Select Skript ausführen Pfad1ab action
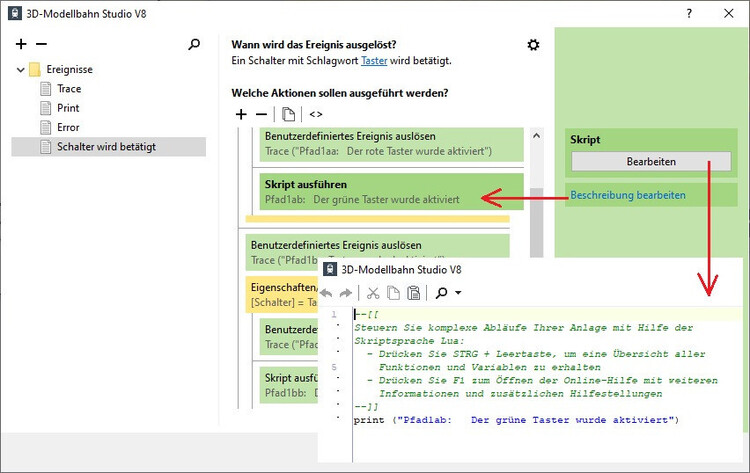 tap(391, 192)
